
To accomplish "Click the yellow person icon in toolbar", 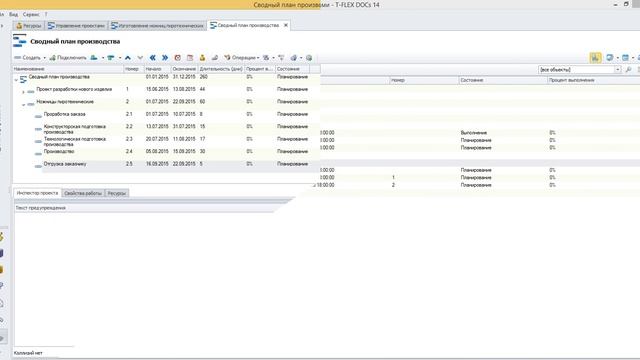I will [202, 58].
